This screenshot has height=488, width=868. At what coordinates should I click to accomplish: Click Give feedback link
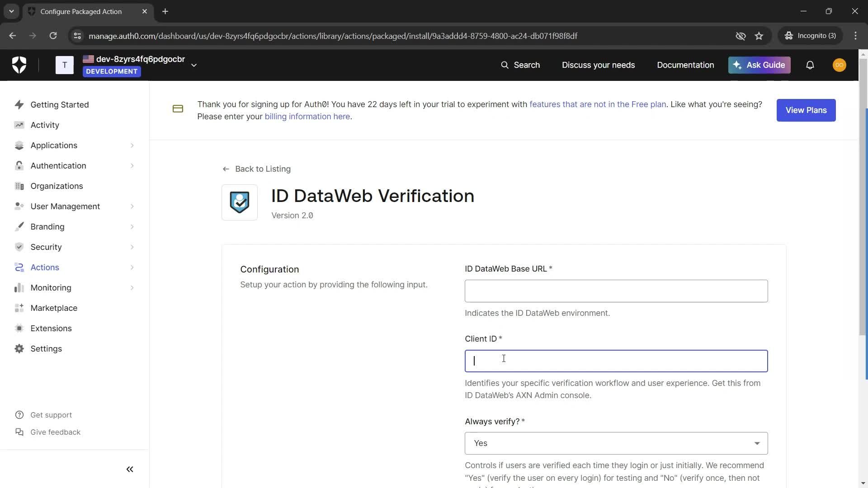(55, 432)
